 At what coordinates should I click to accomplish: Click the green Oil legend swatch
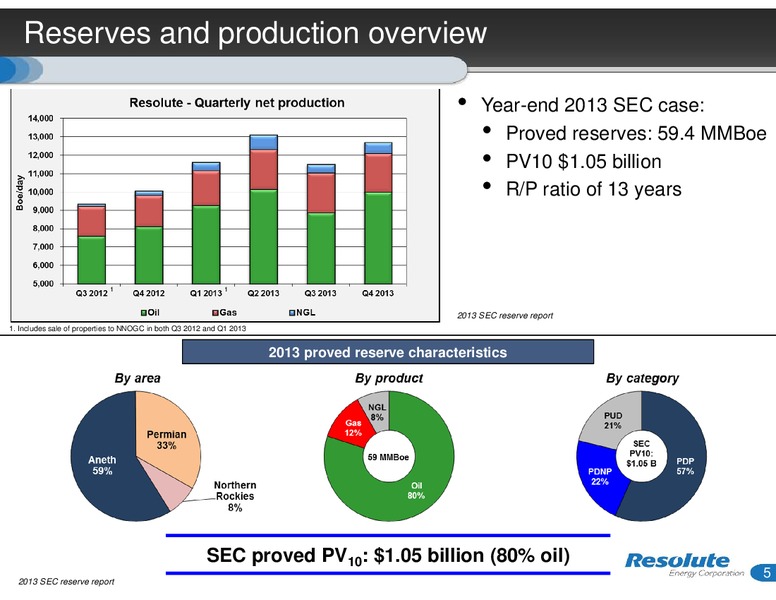[144, 313]
